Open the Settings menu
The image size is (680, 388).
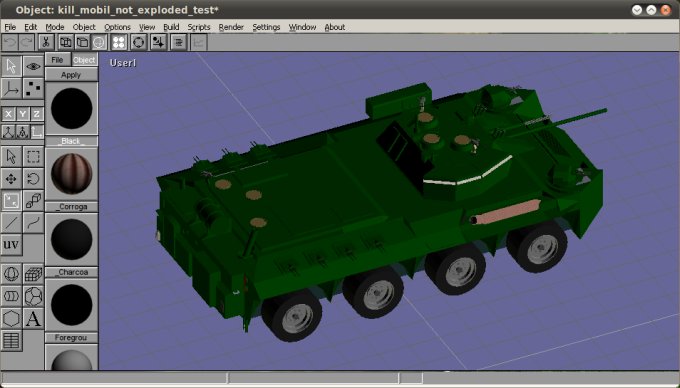pyautogui.click(x=266, y=27)
